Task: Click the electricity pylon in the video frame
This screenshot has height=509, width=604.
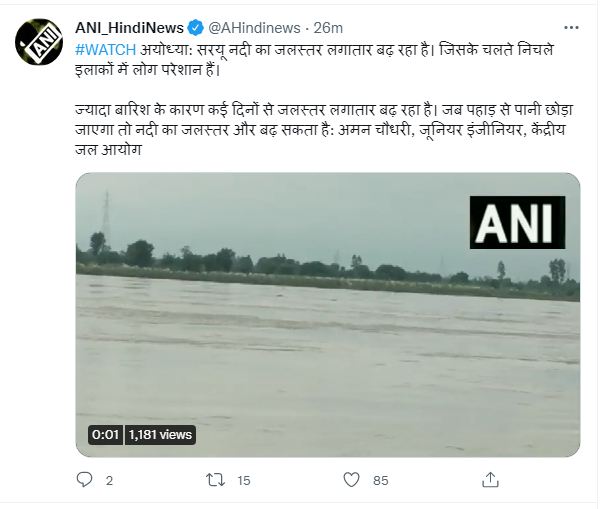Action: coord(106,212)
